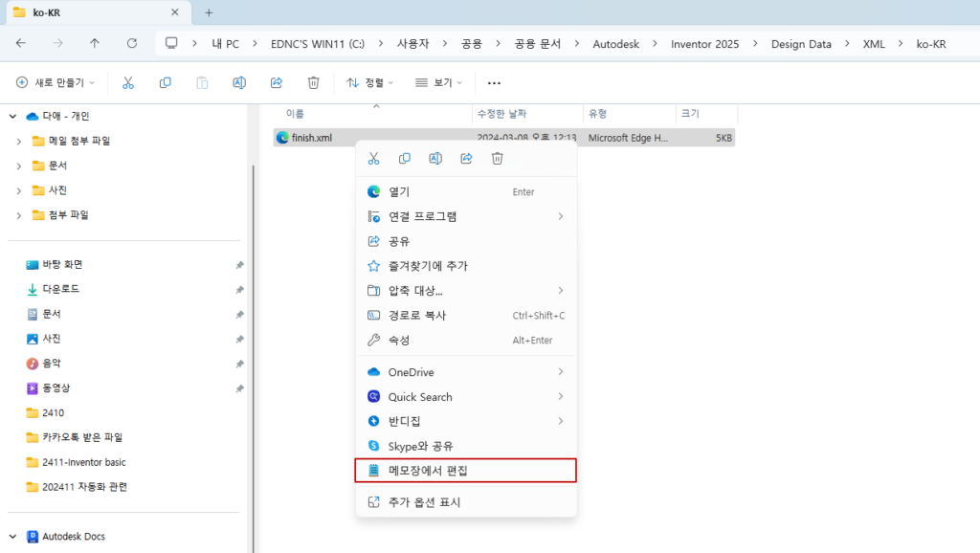Click the Forward navigation arrow
This screenshot has width=980, height=553.
click(x=57, y=43)
